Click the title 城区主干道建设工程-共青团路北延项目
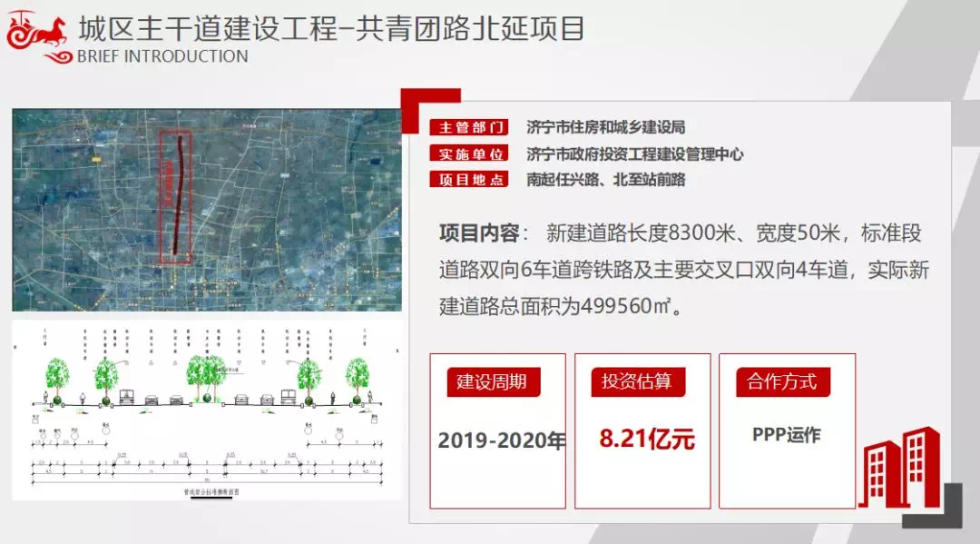980x544 pixels. coord(331,29)
